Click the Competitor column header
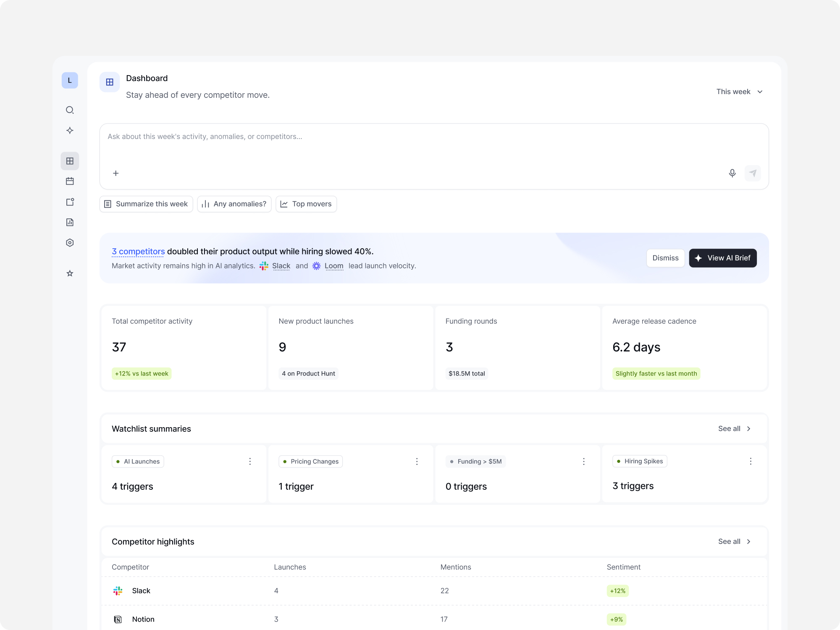Viewport: 840px width, 630px height. coord(130,567)
